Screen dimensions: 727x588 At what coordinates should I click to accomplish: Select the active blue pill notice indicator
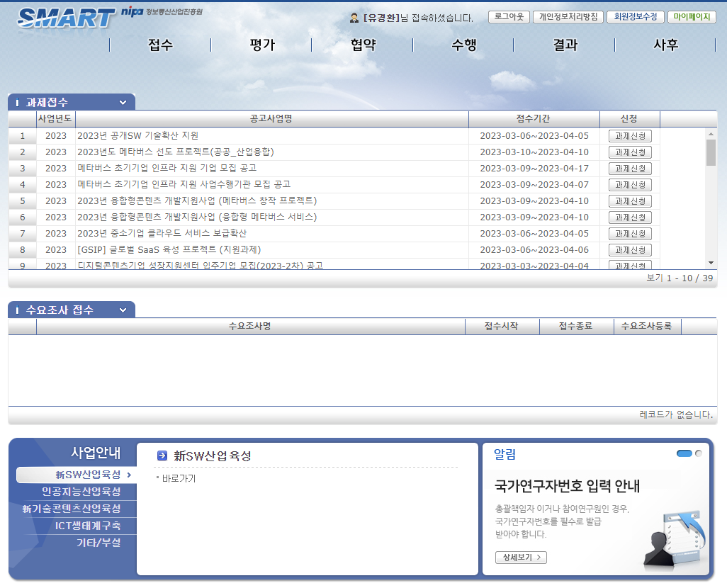pos(684,453)
